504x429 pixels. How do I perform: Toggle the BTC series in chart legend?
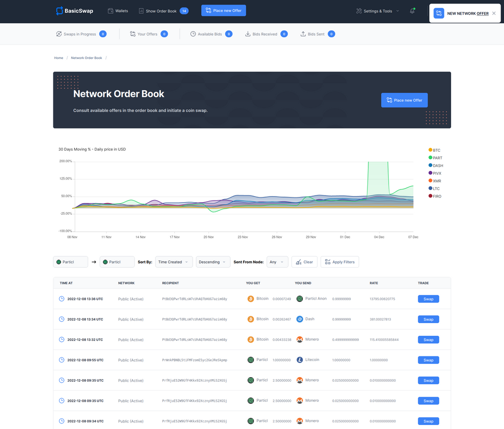click(435, 150)
